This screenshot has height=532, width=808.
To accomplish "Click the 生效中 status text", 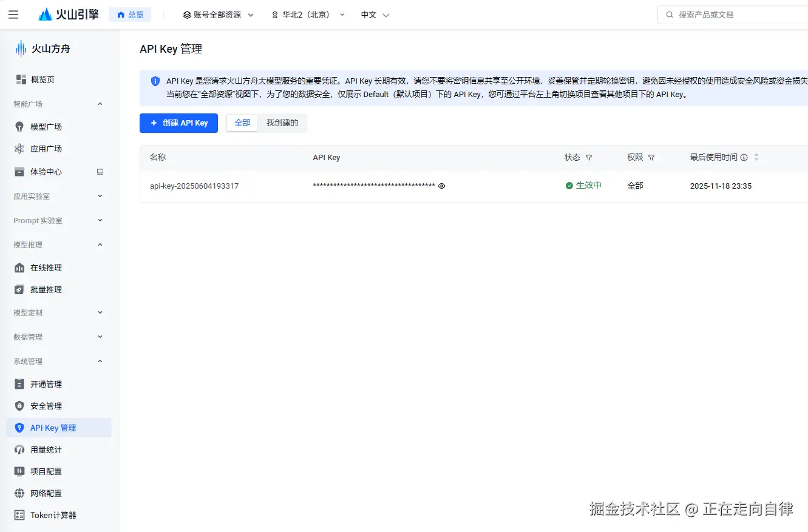I will point(588,186).
